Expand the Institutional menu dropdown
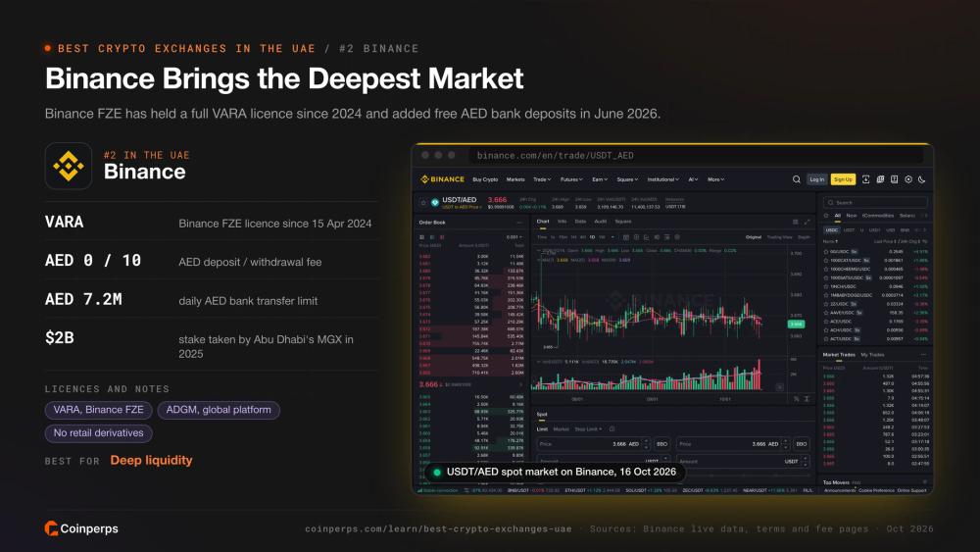 pyautogui.click(x=663, y=179)
